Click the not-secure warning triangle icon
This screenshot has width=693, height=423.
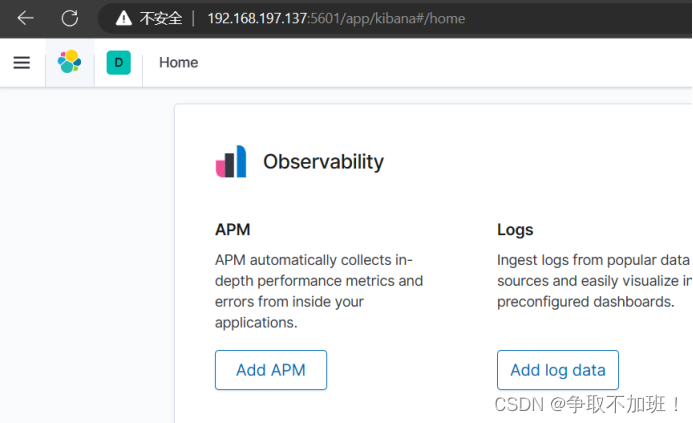[123, 18]
